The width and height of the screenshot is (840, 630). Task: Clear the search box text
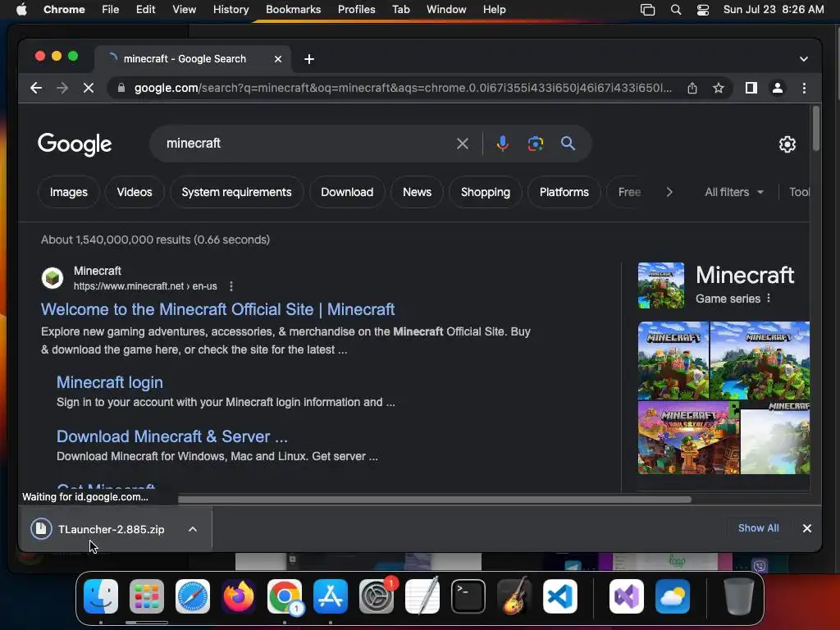(x=463, y=144)
